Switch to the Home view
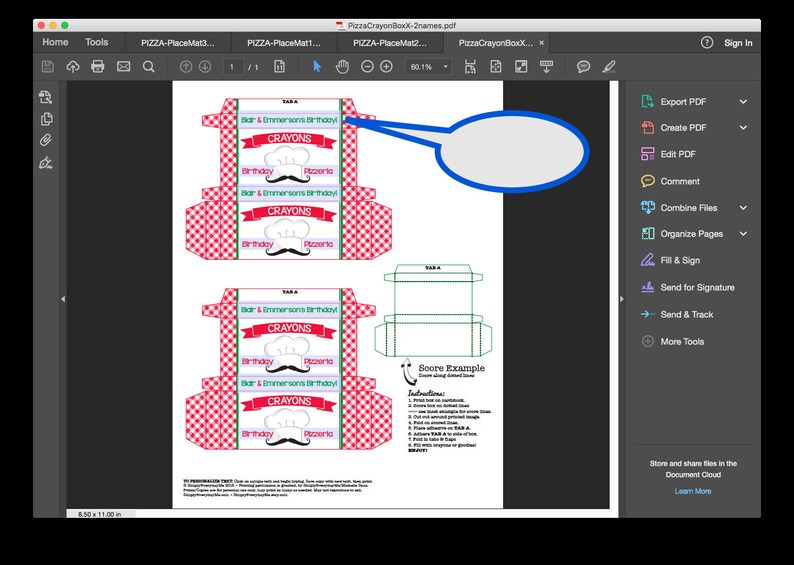The width and height of the screenshot is (794, 565). tap(55, 42)
